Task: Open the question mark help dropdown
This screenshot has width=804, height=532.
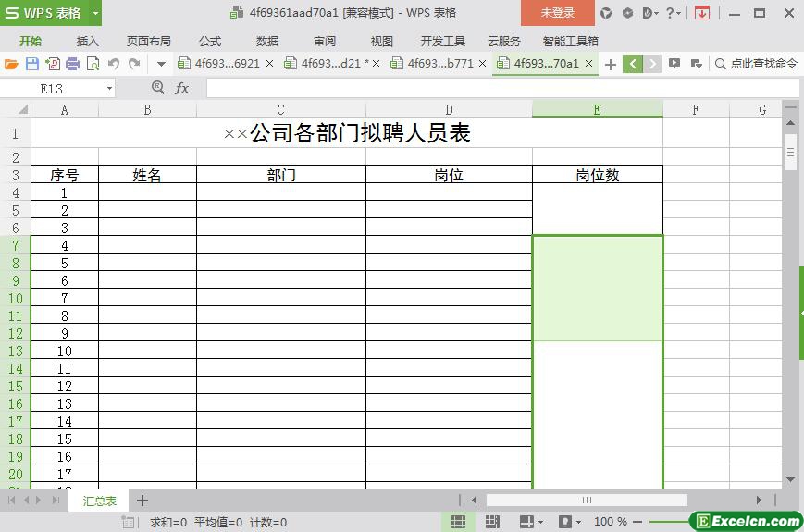Action: pyautogui.click(x=674, y=13)
